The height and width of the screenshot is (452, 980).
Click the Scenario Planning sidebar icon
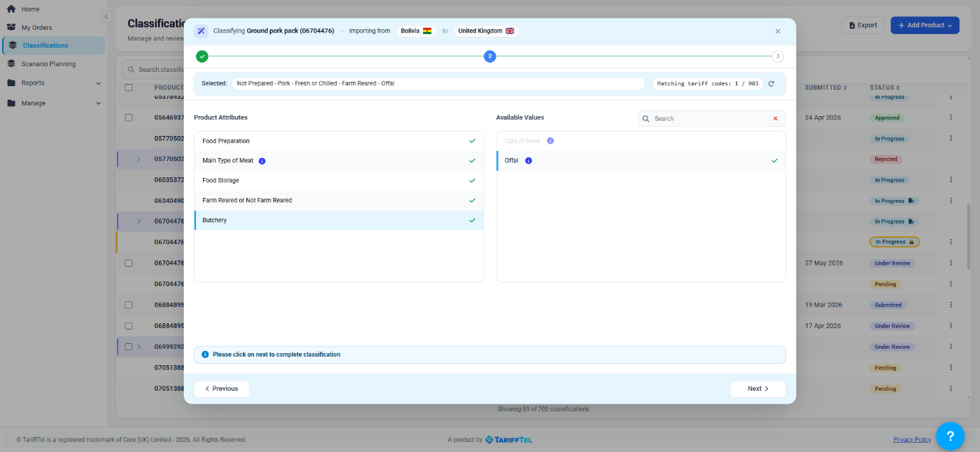[11, 63]
